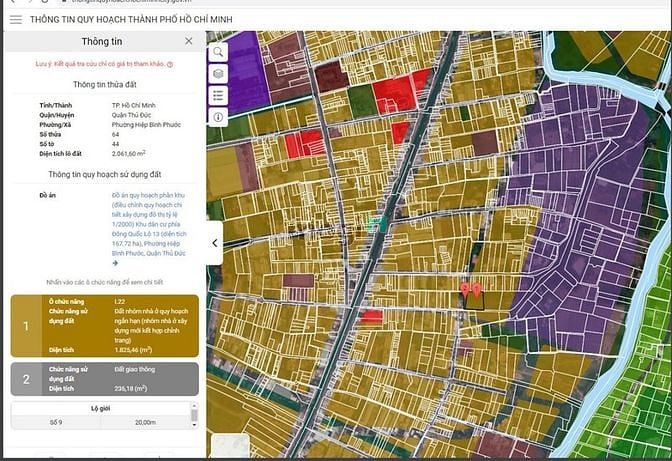Click the TP. Hồ Chí Minh value
This screenshot has height=461, width=672.
[x=134, y=105]
